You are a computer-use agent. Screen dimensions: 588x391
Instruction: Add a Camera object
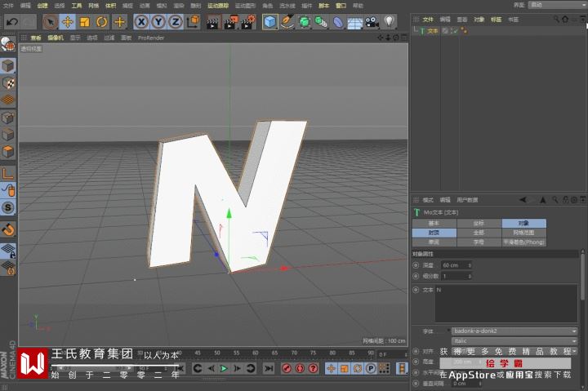tap(372, 22)
